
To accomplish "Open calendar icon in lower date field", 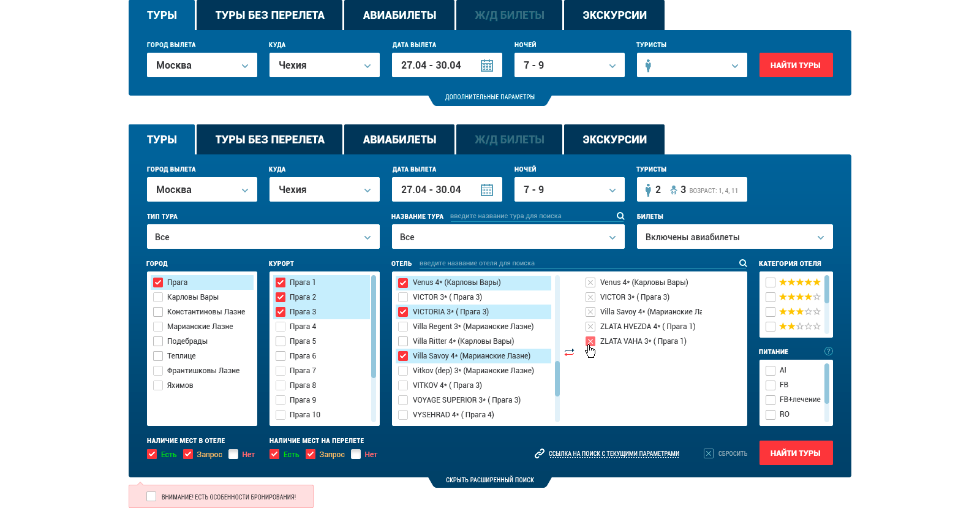I will coord(487,190).
